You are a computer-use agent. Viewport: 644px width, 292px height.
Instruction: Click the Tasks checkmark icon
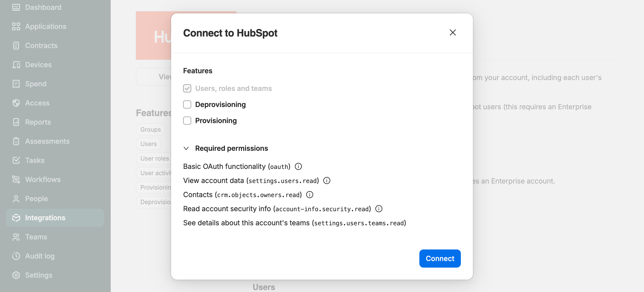(16, 160)
